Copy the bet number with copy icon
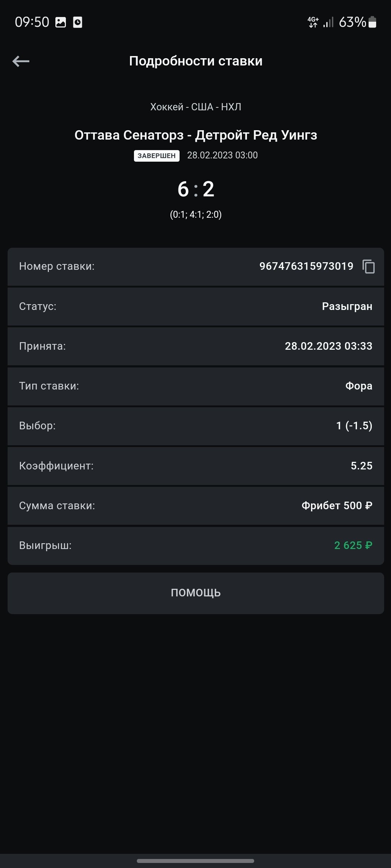Screen dimensions: 391x868 [x=369, y=267]
